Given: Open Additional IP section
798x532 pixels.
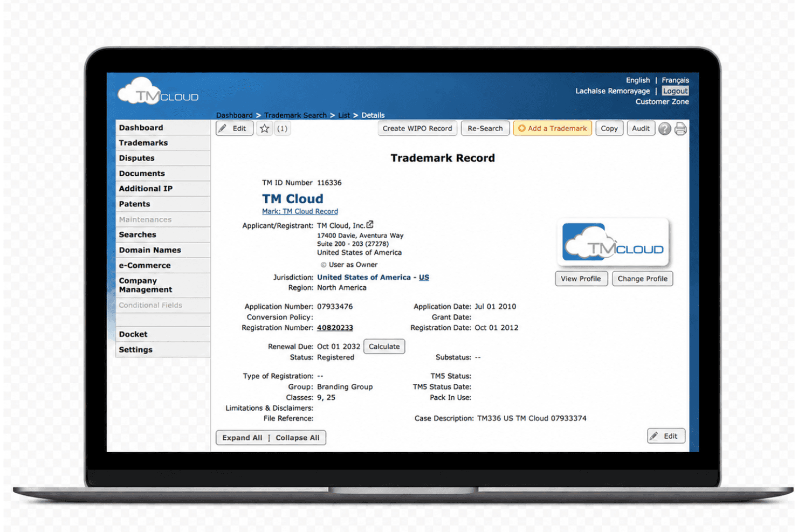Looking at the screenshot, I should (x=163, y=189).
